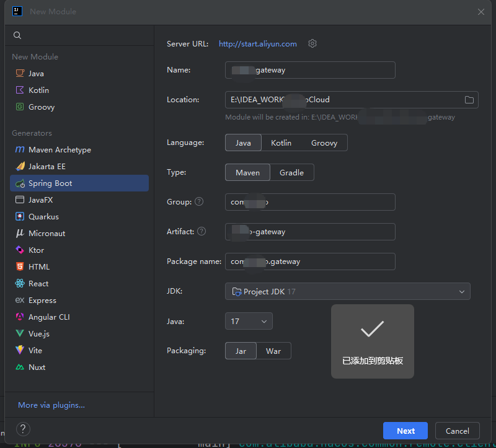Image resolution: width=496 pixels, height=448 pixels.
Task: Select Jakarta EE label in list
Action: click(x=47, y=166)
